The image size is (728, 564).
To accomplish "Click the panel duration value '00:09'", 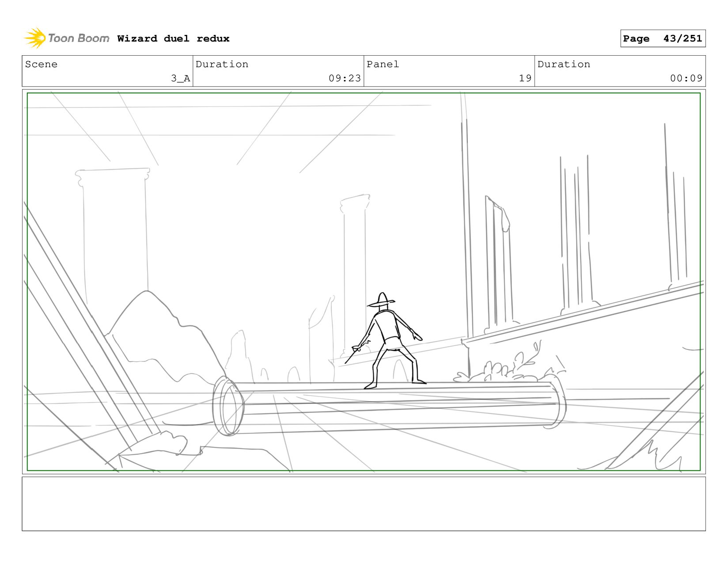I will click(x=686, y=78).
